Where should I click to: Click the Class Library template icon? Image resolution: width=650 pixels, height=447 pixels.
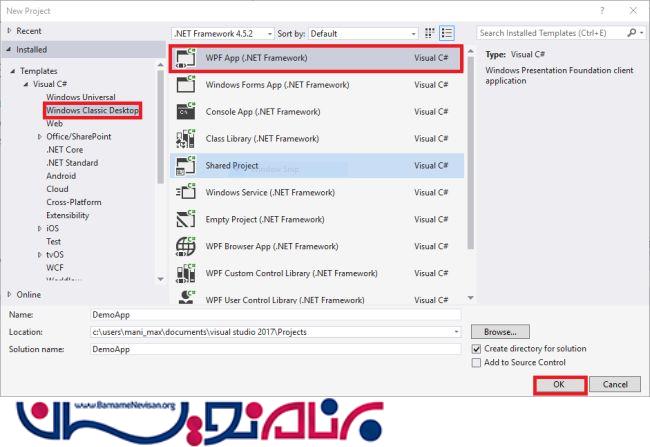click(185, 138)
